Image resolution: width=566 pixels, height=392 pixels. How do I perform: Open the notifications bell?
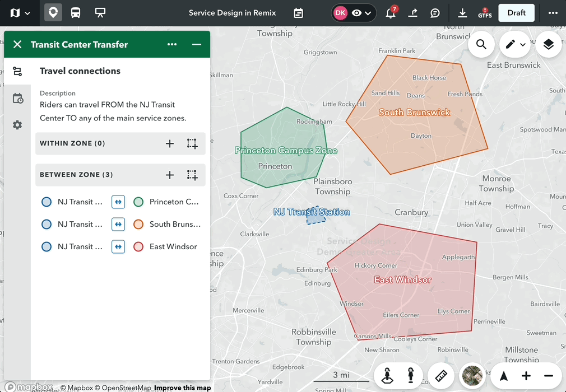click(x=391, y=13)
